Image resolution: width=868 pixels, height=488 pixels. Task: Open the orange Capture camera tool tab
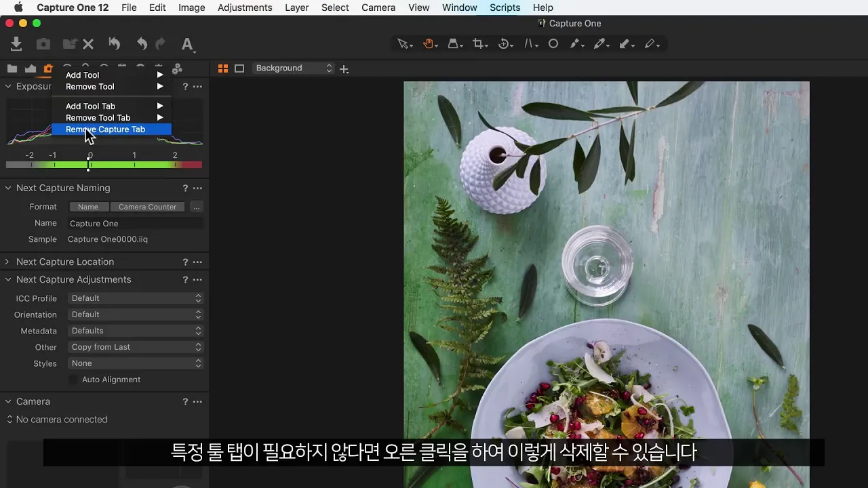pos(48,68)
